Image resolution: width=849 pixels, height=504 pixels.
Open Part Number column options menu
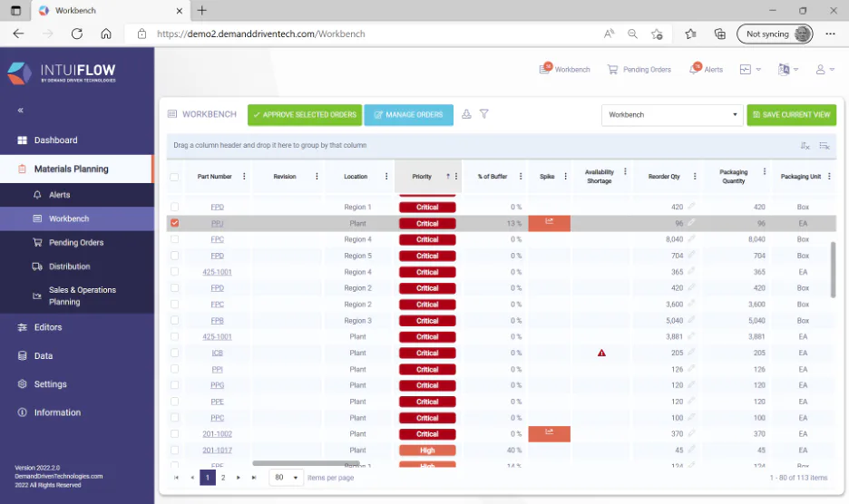click(x=244, y=177)
